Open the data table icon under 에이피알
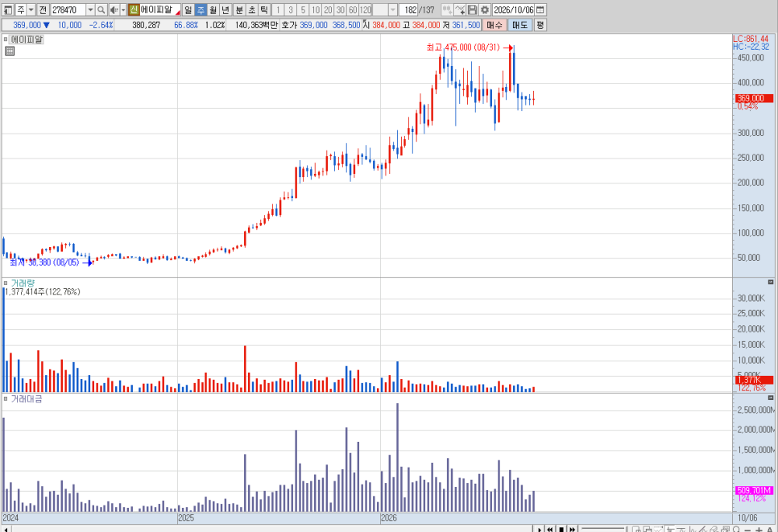Image resolution: width=778 pixels, height=532 pixels. 10,51
